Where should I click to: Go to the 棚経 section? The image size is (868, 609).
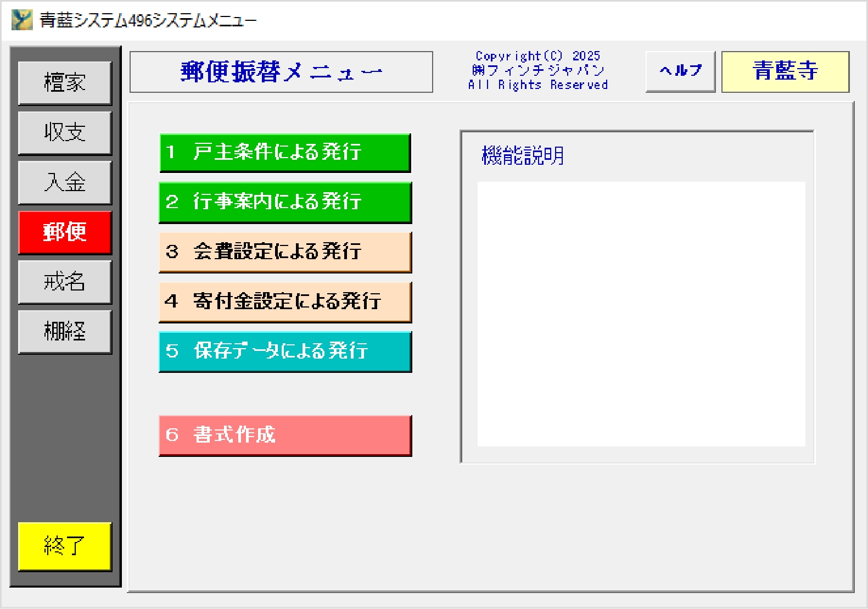point(65,332)
